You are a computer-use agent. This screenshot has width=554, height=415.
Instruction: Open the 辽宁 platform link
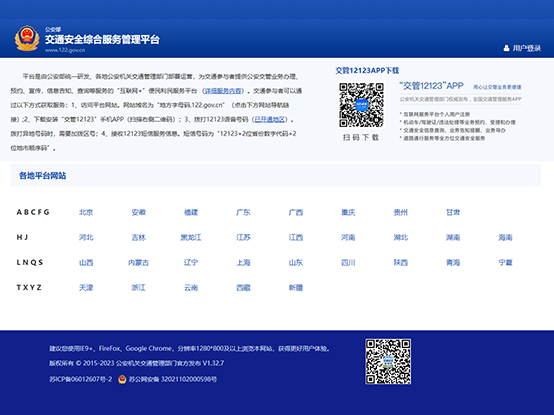(x=191, y=262)
